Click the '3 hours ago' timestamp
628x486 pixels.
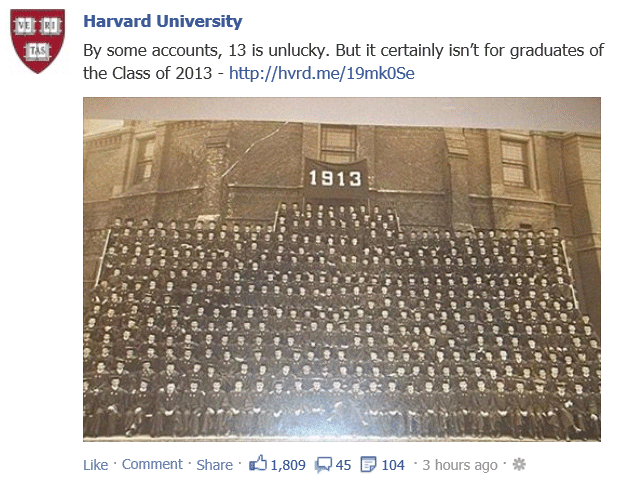[460, 465]
